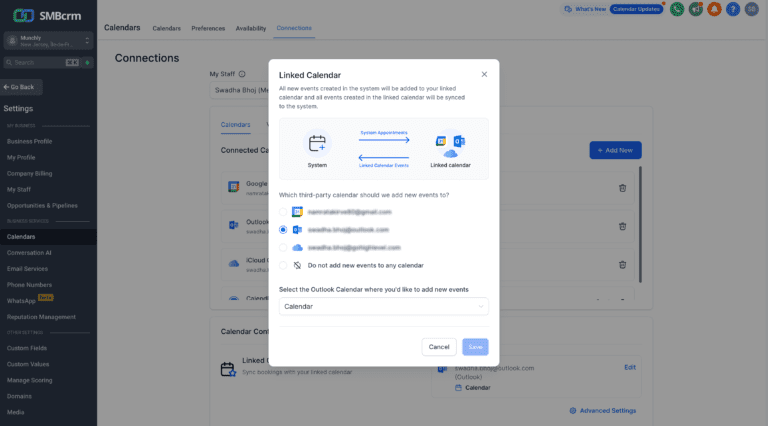
Task: Delete the iCloud connected calendar
Action: pyautogui.click(x=622, y=264)
